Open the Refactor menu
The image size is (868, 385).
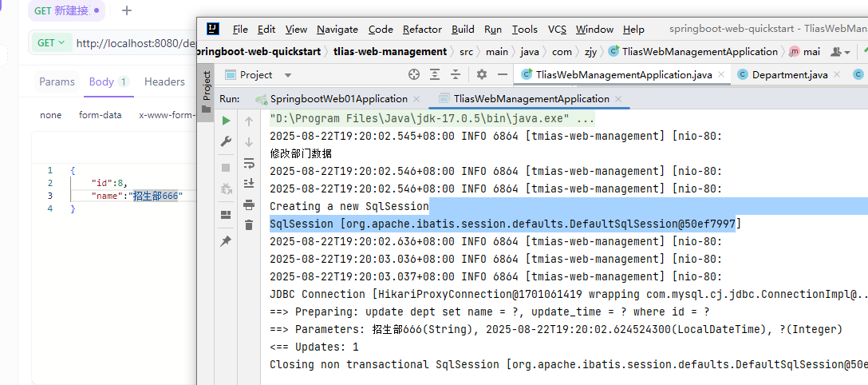[x=422, y=30]
